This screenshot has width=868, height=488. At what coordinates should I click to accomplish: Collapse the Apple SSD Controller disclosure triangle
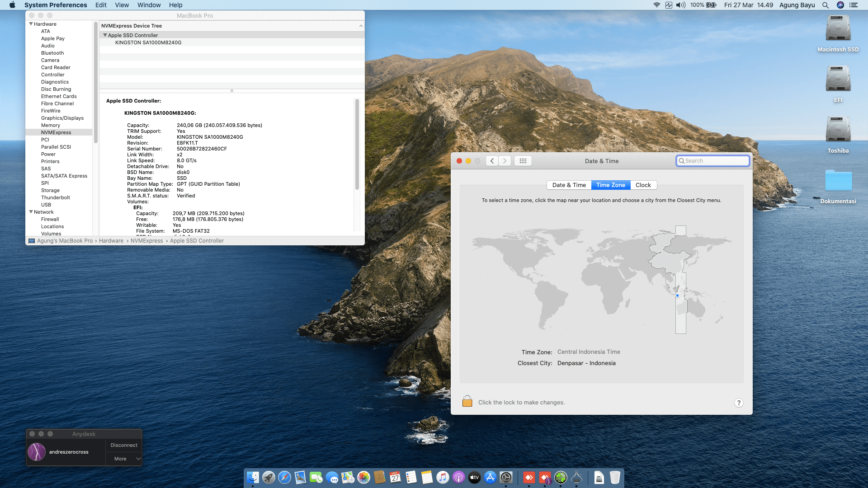click(105, 35)
